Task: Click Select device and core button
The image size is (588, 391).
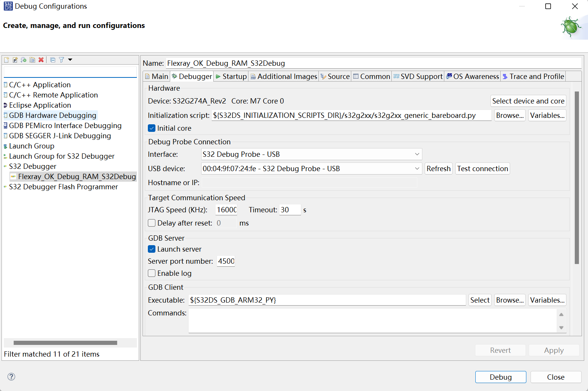Action: [x=528, y=101]
